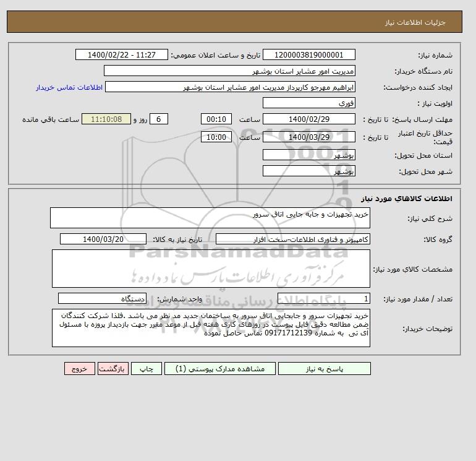Click the general need description field
The width and height of the screenshot is (476, 461).
pos(210,218)
